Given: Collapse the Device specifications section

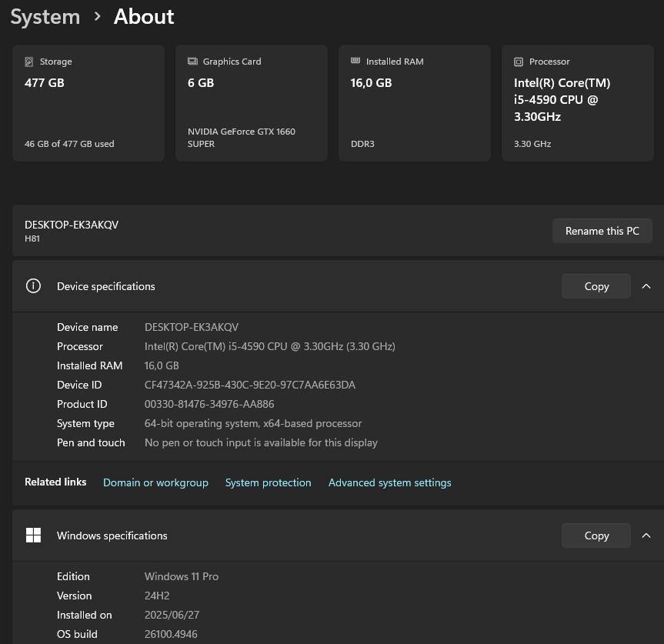Looking at the screenshot, I should [646, 285].
